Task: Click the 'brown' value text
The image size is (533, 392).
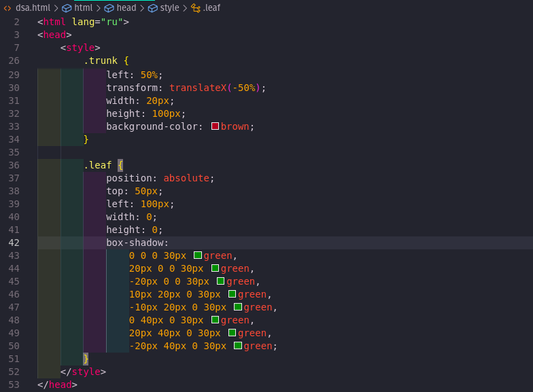Action: pos(235,126)
